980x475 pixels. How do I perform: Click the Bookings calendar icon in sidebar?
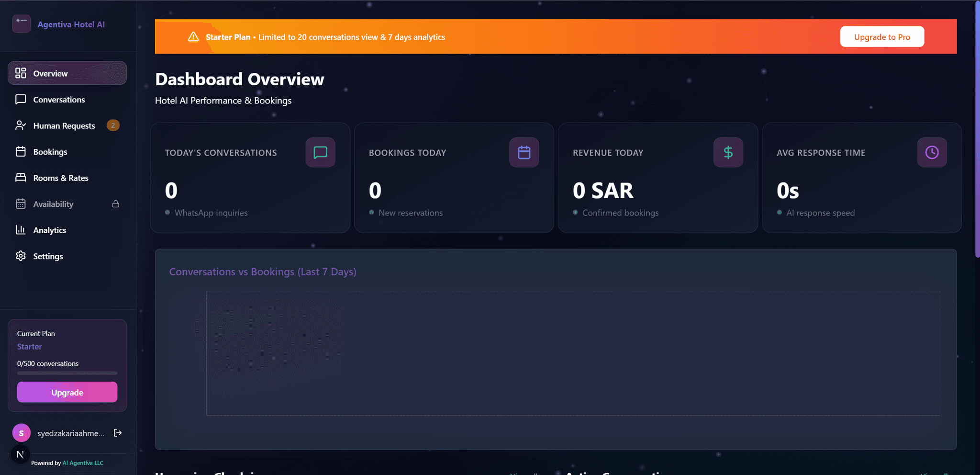[21, 151]
